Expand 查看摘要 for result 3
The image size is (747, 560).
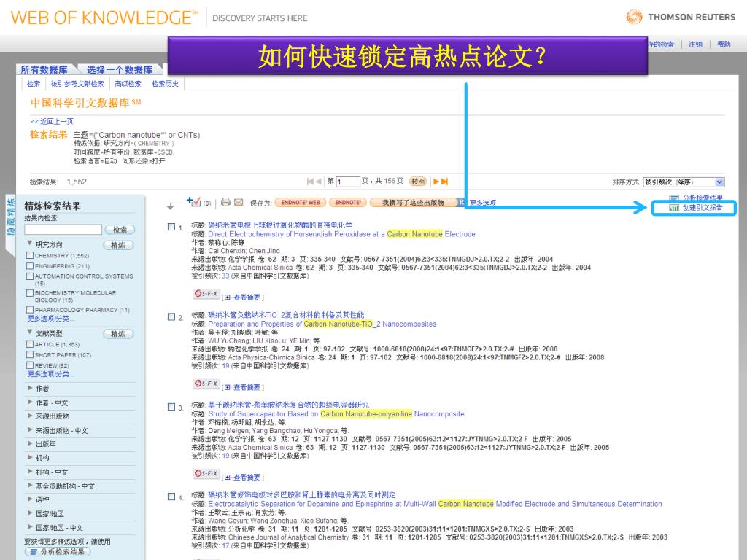[x=243, y=477]
